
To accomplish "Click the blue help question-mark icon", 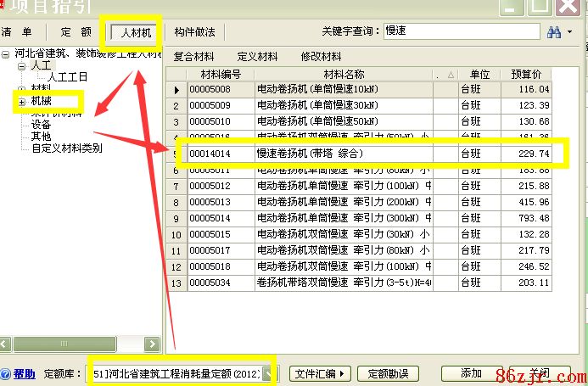I will (5, 373).
